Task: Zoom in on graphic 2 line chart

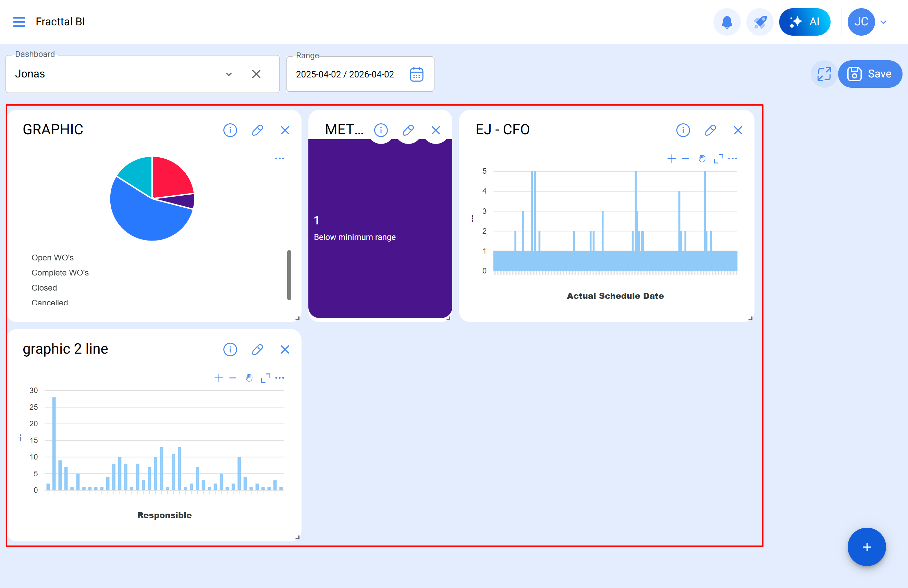Action: pyautogui.click(x=219, y=378)
